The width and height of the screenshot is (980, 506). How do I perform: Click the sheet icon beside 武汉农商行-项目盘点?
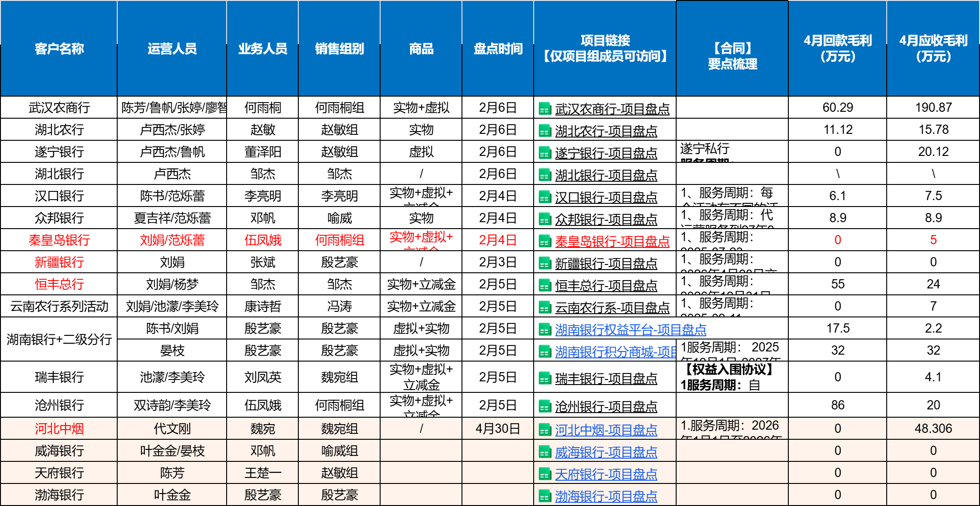click(545, 109)
